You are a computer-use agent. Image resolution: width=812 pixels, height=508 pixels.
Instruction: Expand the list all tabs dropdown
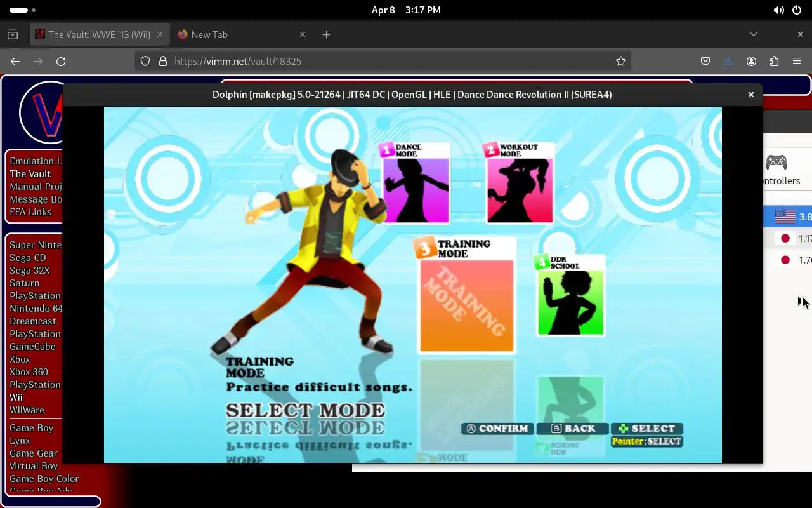click(x=754, y=34)
